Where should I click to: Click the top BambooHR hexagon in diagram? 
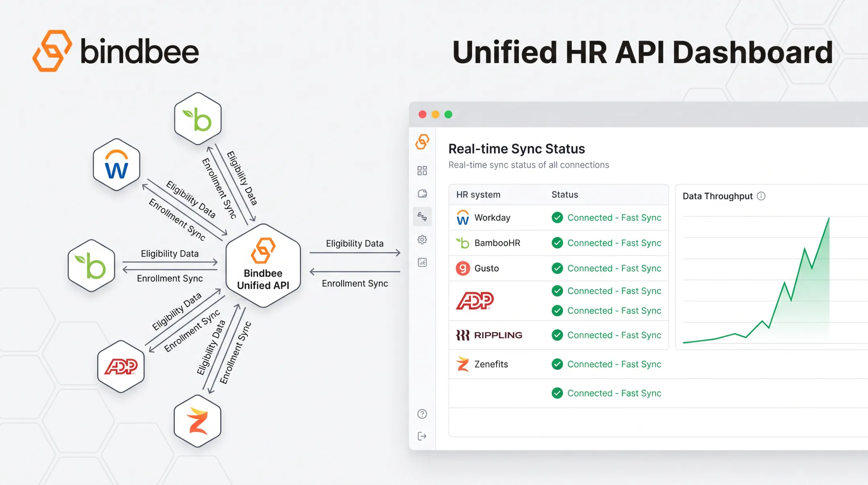(198, 119)
